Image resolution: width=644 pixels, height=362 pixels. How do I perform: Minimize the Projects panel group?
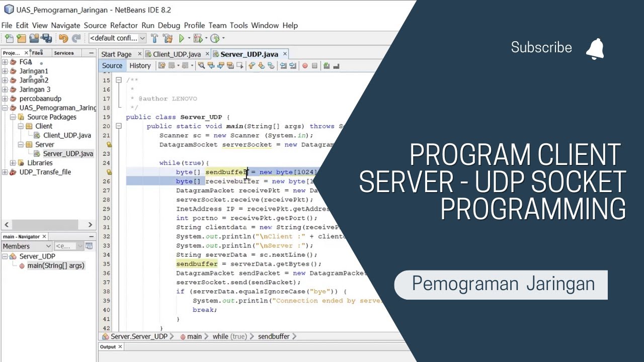pyautogui.click(x=91, y=53)
